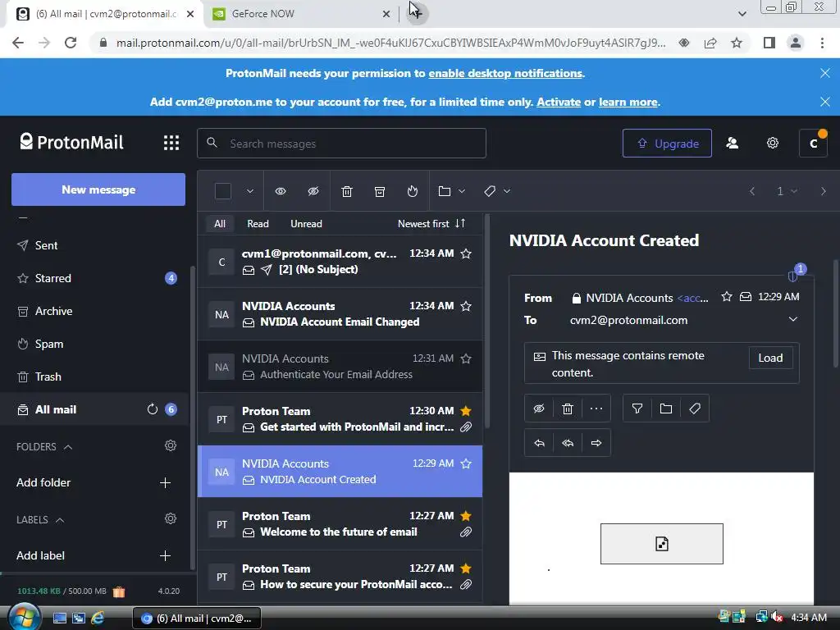Image resolution: width=840 pixels, height=630 pixels.
Task: Click the plus next to Add label
Action: (165, 555)
